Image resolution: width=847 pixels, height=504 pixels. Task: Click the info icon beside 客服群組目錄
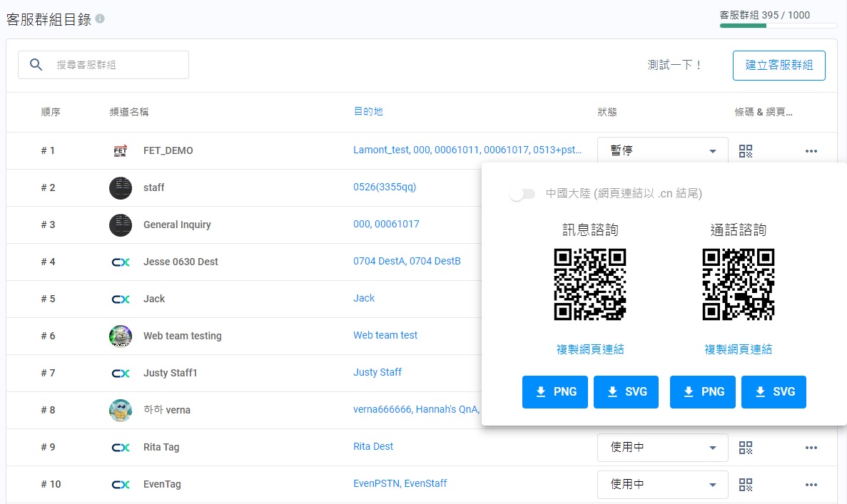[100, 19]
